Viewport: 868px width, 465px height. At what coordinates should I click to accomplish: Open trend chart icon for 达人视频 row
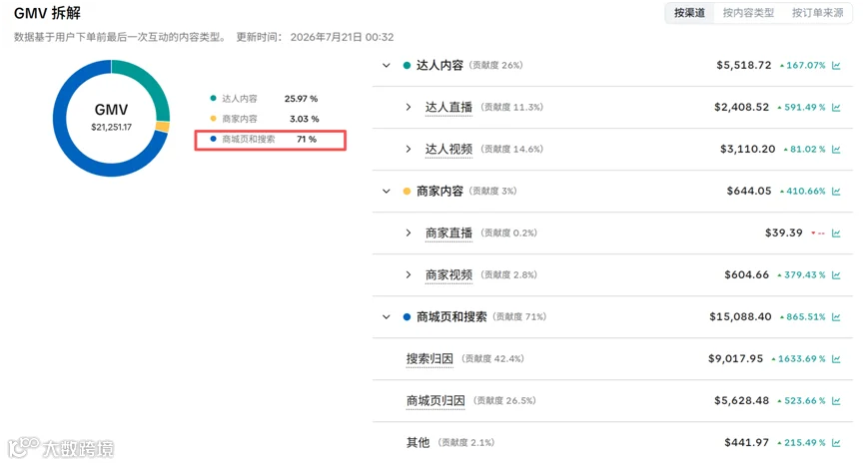836,150
